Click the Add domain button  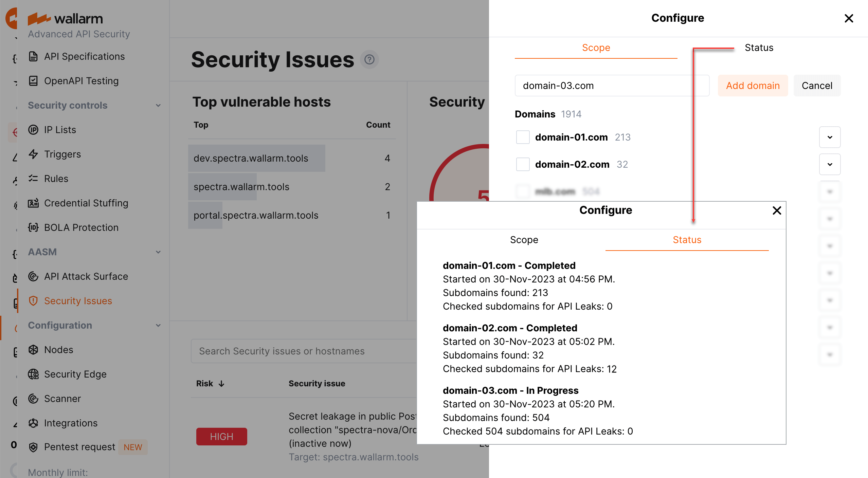pyautogui.click(x=753, y=86)
